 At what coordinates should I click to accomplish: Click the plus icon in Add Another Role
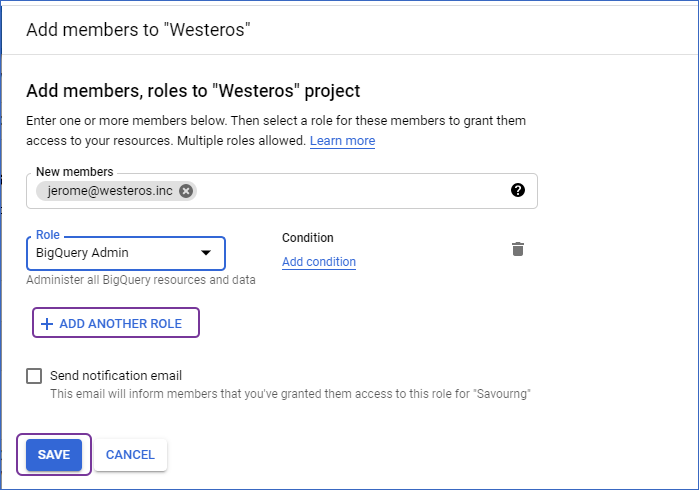coord(47,324)
